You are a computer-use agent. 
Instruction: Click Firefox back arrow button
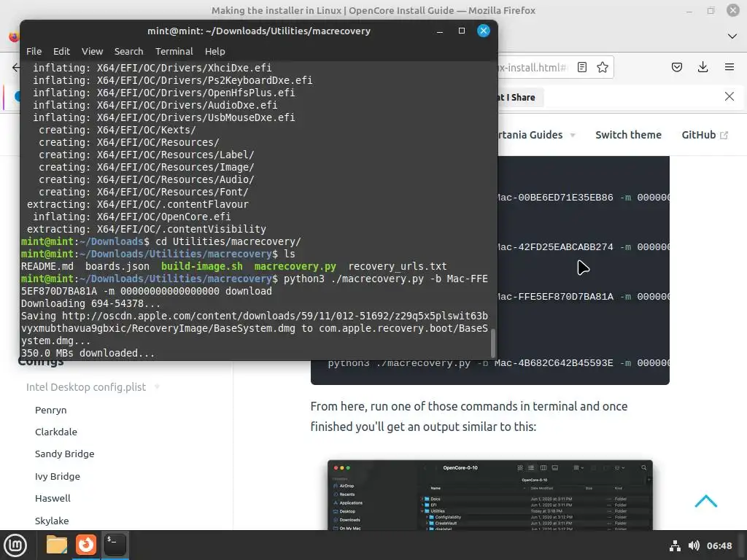coord(16,68)
